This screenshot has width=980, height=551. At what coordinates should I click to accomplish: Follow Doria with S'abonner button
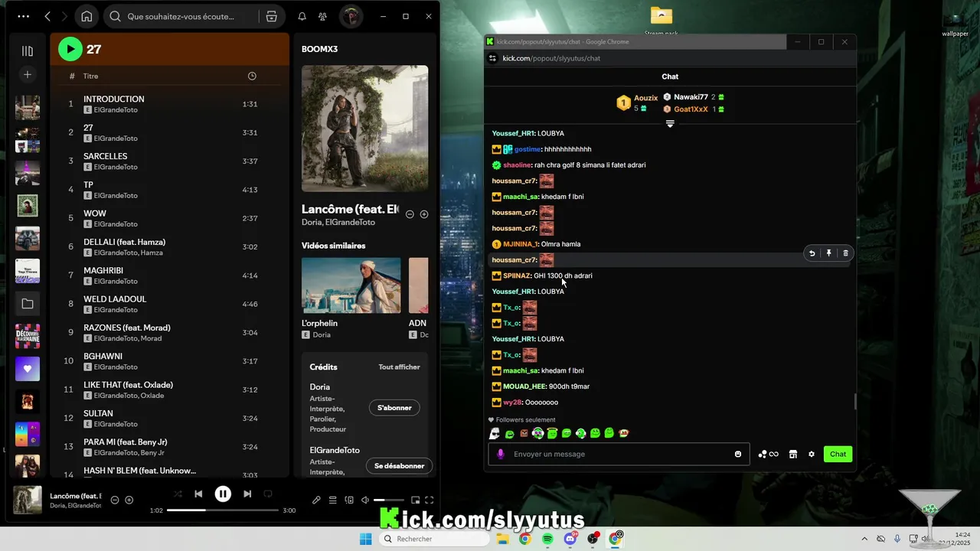[394, 408]
